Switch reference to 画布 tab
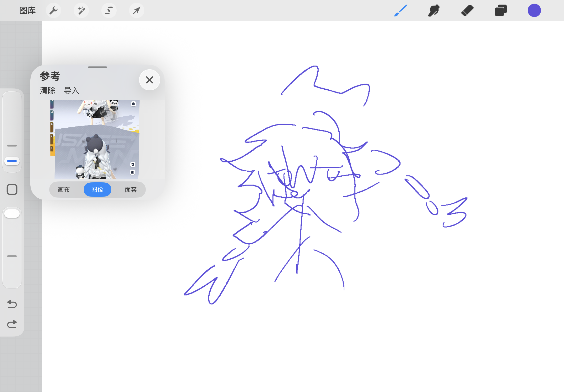 (64, 189)
